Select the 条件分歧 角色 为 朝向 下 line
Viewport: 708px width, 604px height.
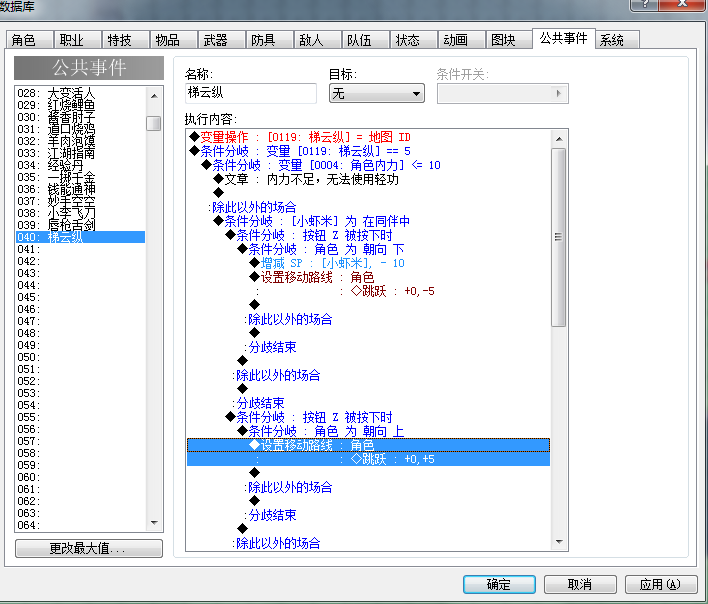(368, 249)
